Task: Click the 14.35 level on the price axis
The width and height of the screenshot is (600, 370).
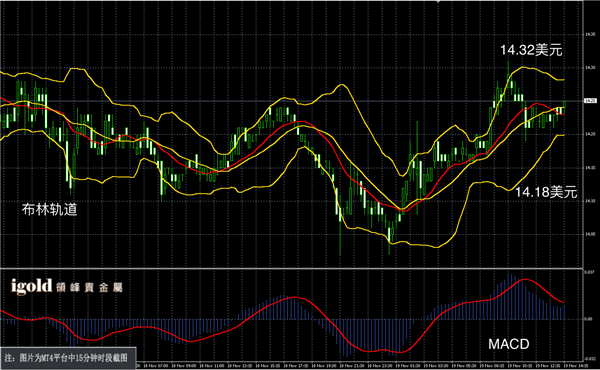Action: click(x=590, y=34)
